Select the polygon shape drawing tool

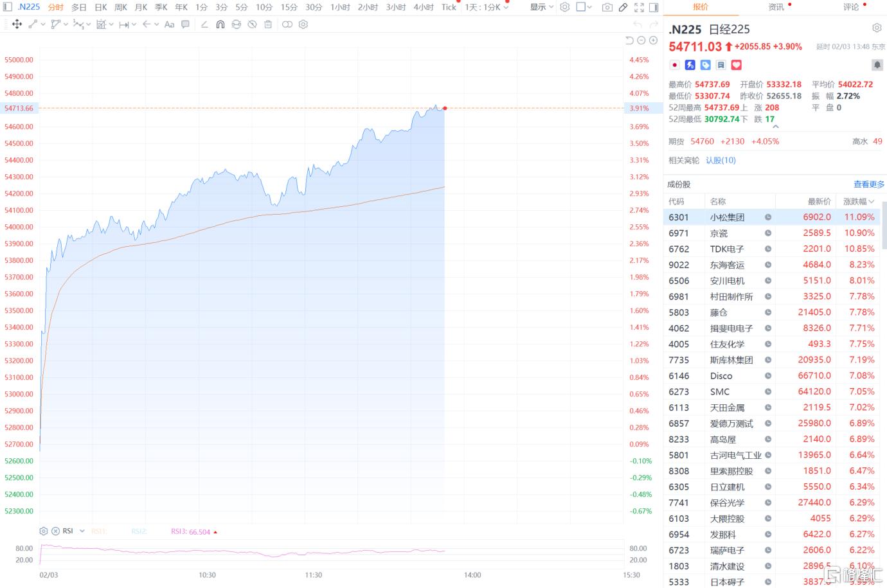click(x=55, y=24)
